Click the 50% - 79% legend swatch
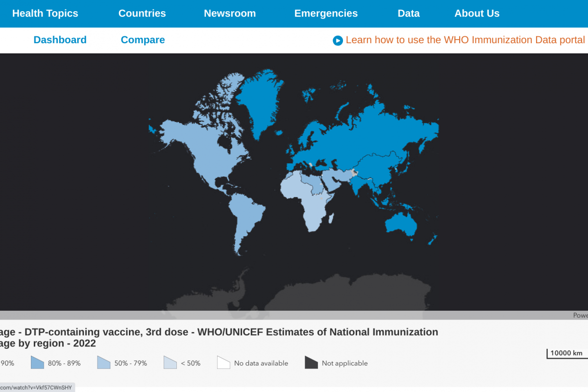Image resolution: width=588 pixels, height=392 pixels. point(103,363)
